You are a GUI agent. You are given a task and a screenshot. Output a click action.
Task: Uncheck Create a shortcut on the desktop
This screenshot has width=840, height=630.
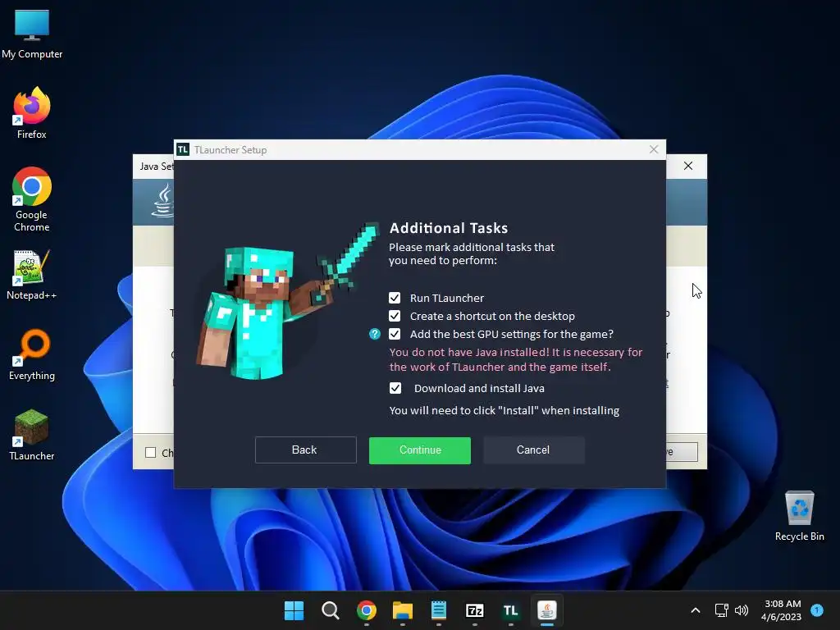[395, 316]
